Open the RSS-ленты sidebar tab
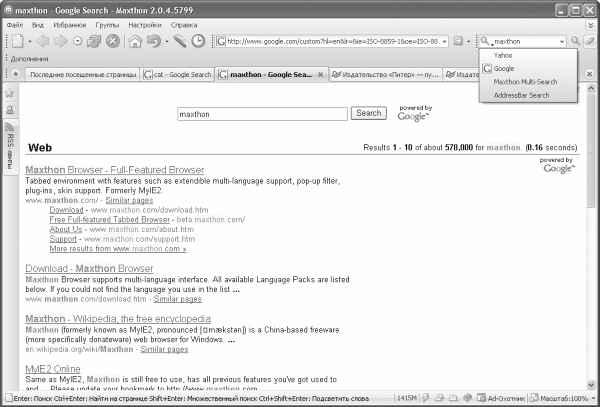Viewport: 600px width, 407px height. pyautogui.click(x=10, y=147)
